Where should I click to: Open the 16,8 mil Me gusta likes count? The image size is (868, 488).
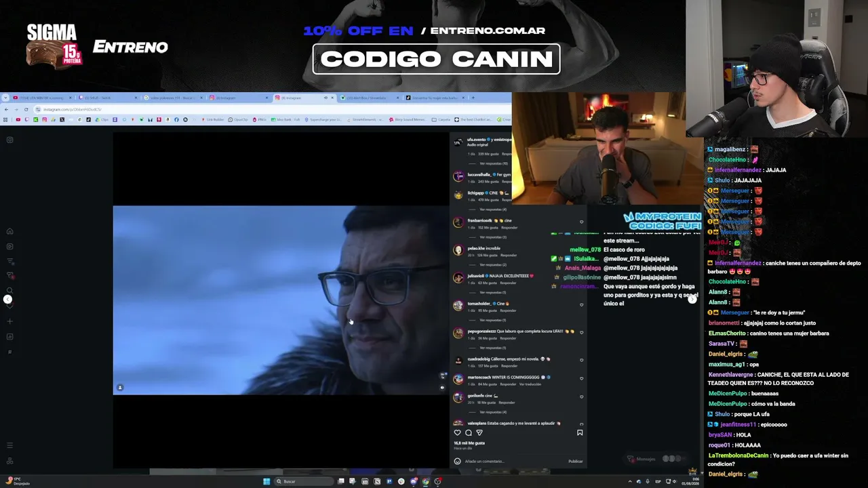[469, 443]
